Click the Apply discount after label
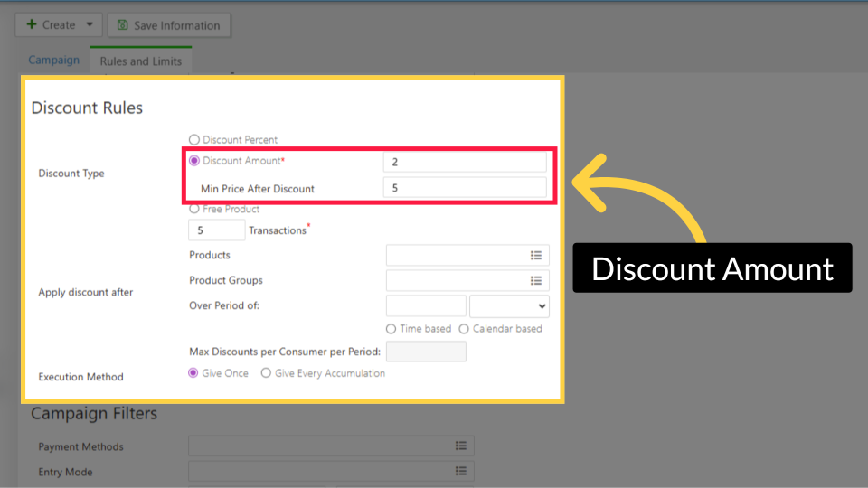This screenshot has height=488, width=868. tap(86, 292)
